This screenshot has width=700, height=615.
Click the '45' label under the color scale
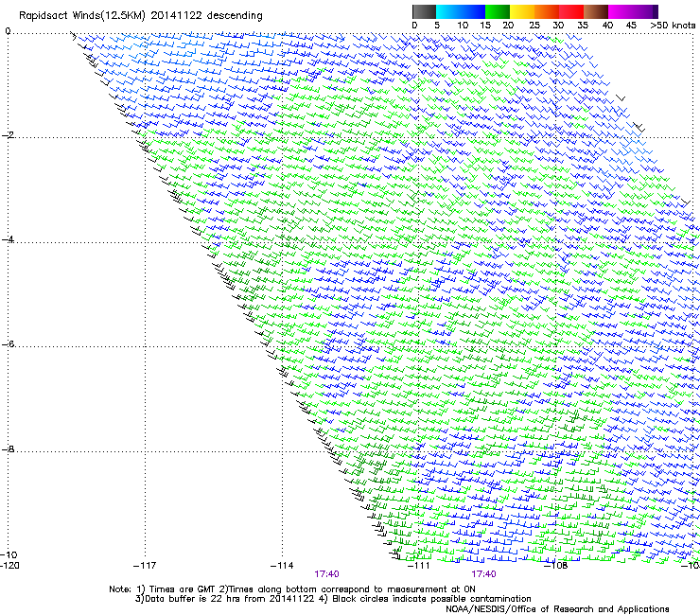(x=631, y=26)
